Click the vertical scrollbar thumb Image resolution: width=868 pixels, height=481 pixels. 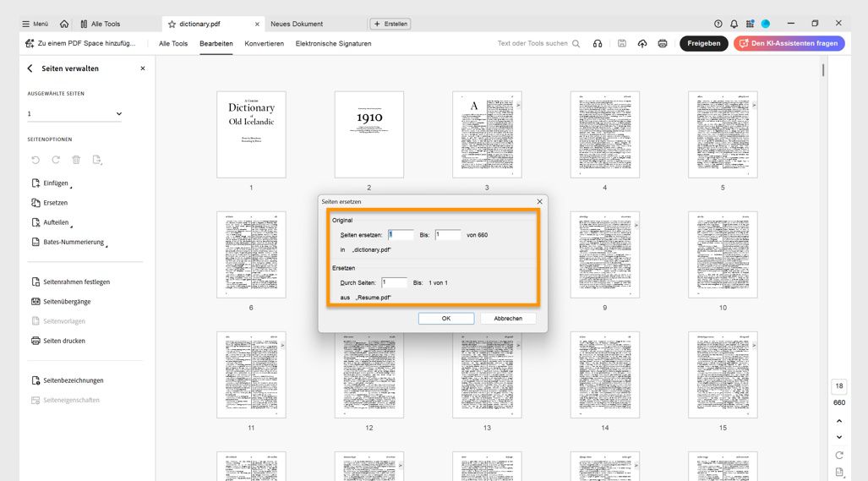(x=823, y=70)
